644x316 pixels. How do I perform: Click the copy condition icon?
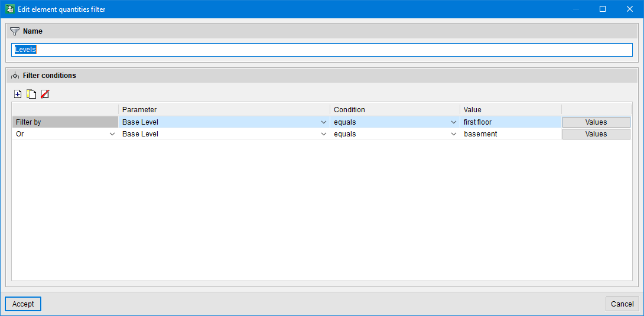[x=31, y=94]
